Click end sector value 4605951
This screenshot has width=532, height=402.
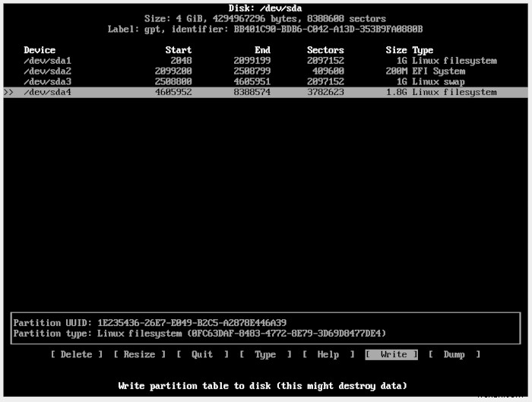coord(252,82)
